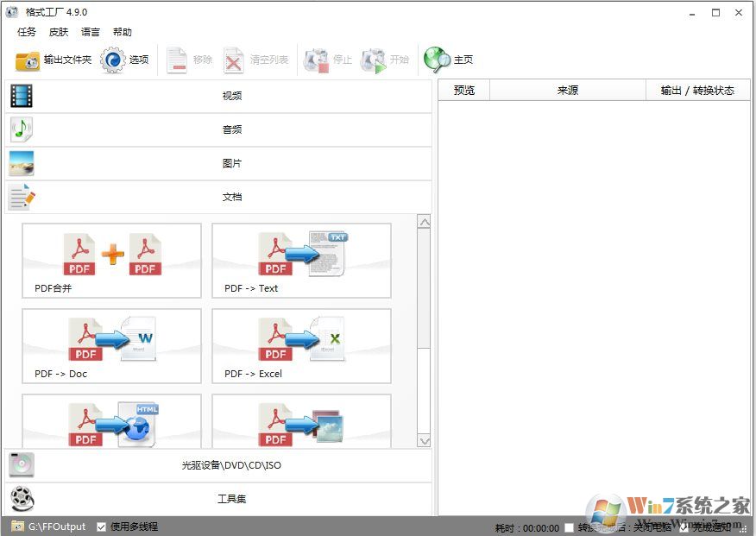Select the PDF to HTML conversion tile
756x536 pixels.
click(x=111, y=421)
